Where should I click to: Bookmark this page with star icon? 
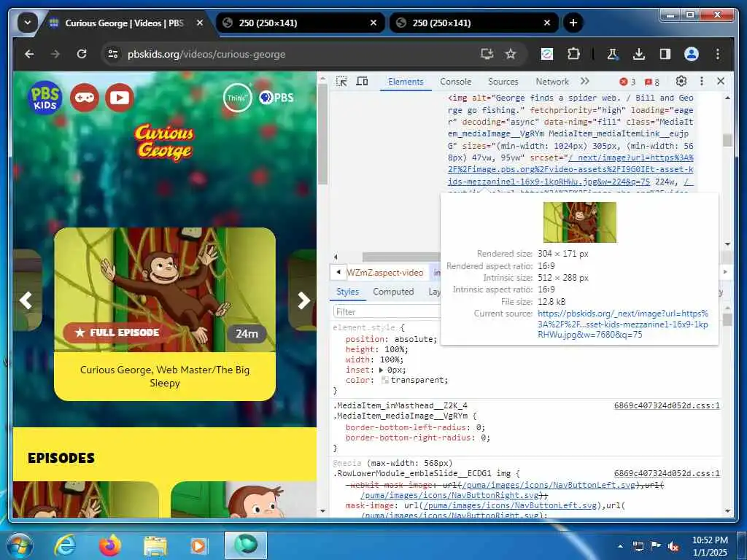coord(511,54)
